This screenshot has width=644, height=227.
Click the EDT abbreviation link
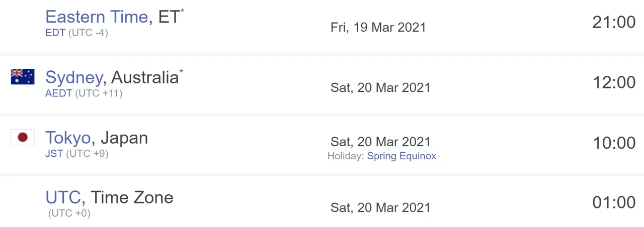point(55,33)
